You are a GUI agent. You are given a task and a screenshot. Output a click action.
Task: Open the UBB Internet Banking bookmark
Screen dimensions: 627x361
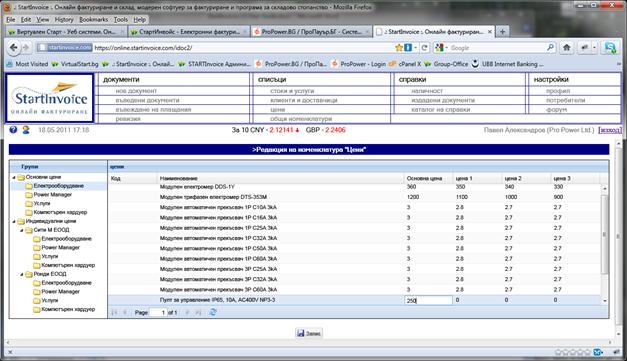point(507,64)
